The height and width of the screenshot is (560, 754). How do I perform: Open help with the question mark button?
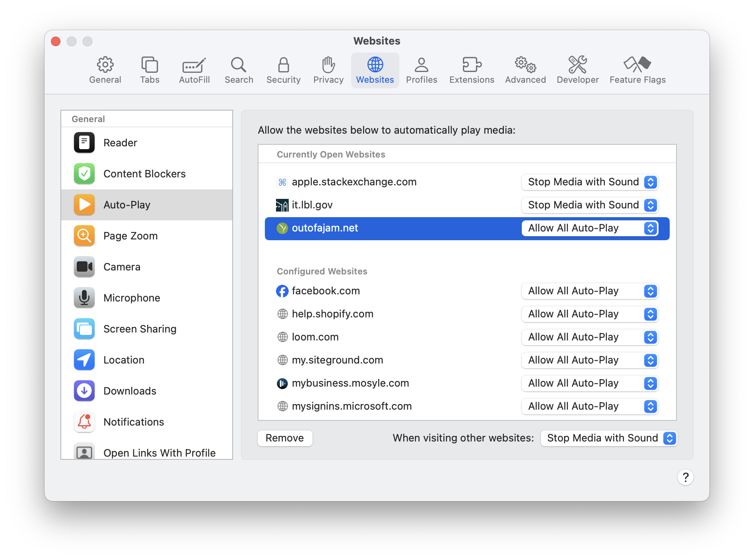[685, 477]
